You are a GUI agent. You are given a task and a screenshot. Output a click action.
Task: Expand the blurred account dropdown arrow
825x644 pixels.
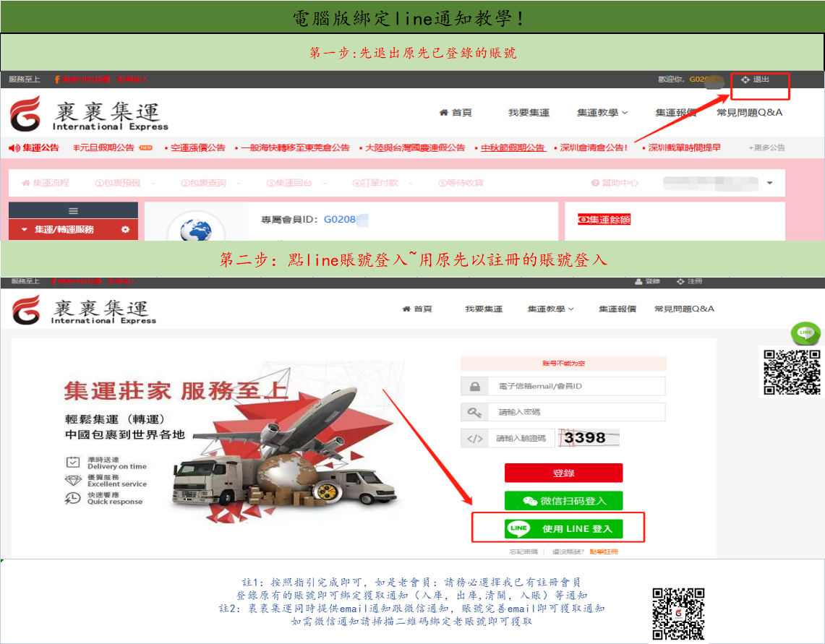pyautogui.click(x=770, y=183)
